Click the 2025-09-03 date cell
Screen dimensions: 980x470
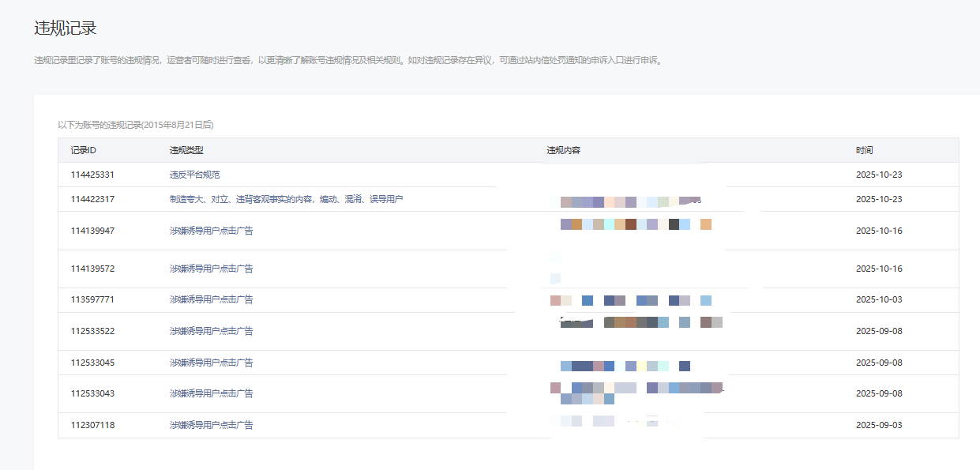coord(878,425)
